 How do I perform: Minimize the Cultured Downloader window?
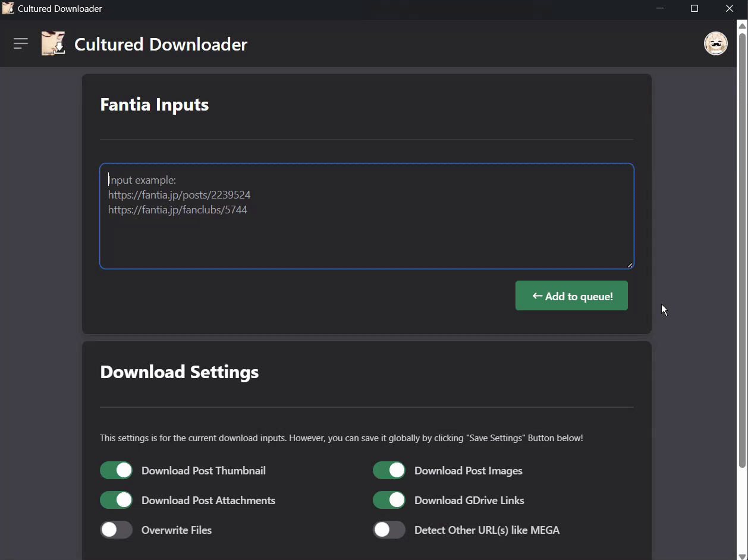coord(660,8)
